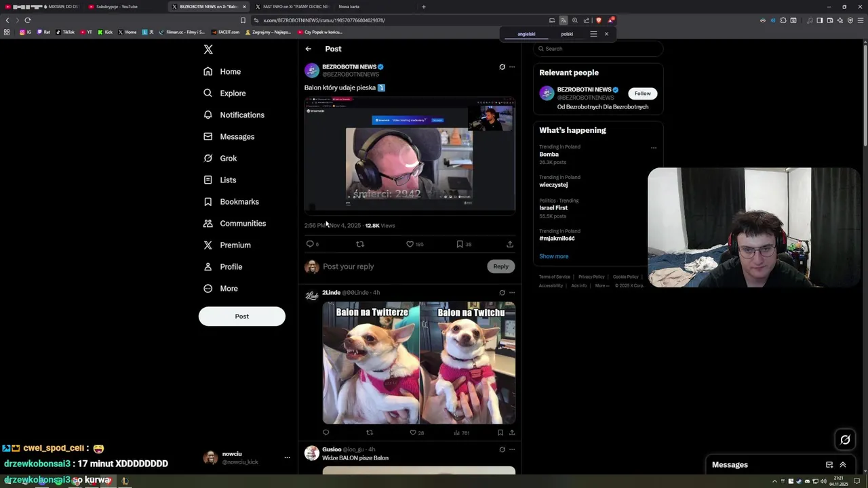Open Messages in X sidebar
This screenshot has height=488, width=868.
coord(229,136)
